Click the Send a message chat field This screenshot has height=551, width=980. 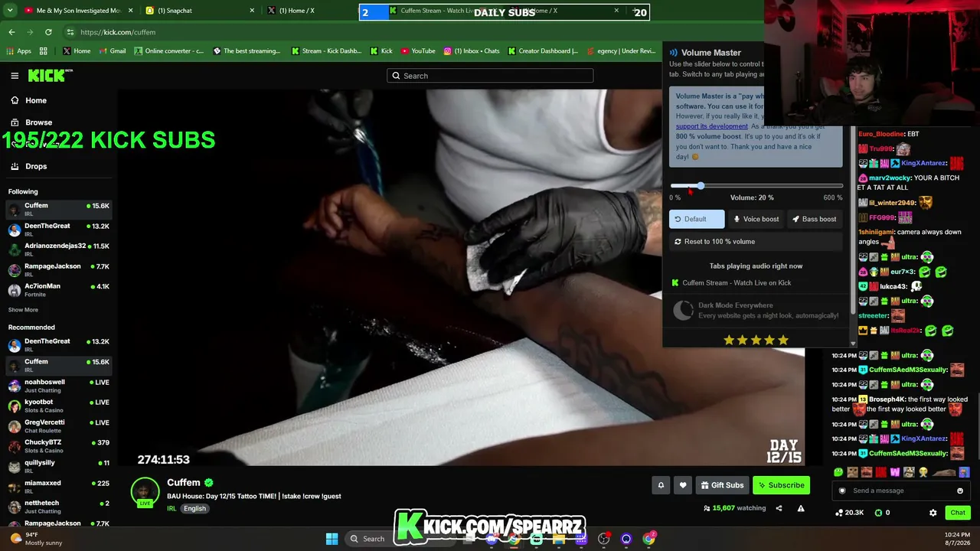[900, 491]
